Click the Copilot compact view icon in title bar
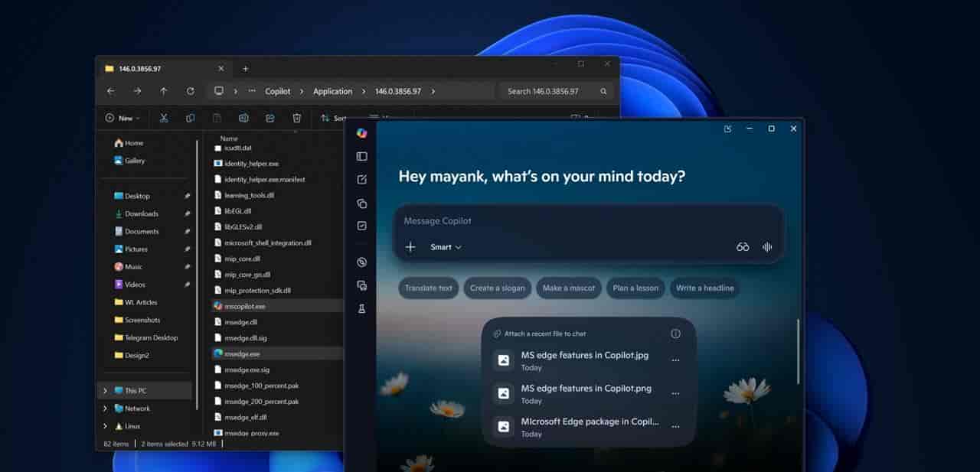980x472 pixels. point(727,129)
